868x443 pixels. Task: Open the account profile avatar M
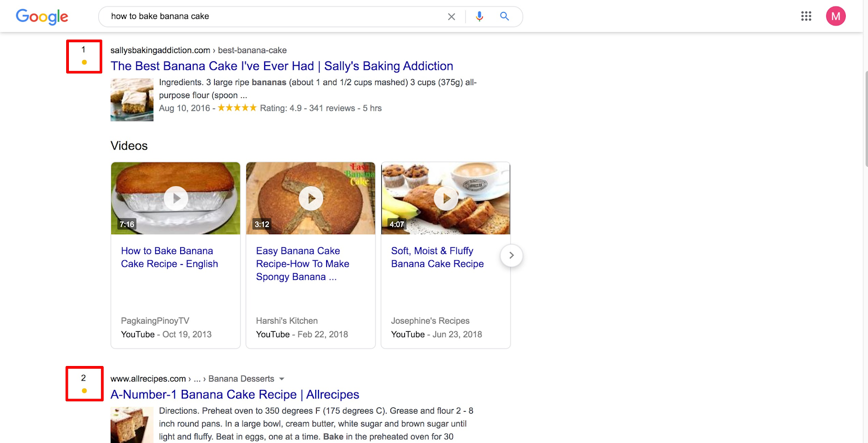click(x=835, y=16)
